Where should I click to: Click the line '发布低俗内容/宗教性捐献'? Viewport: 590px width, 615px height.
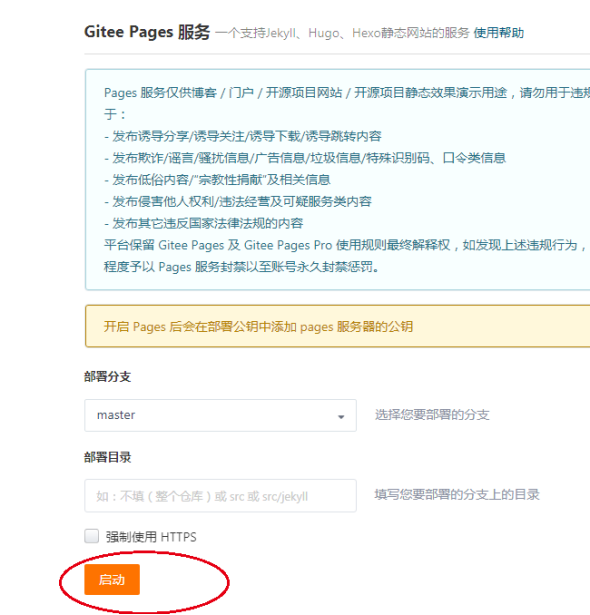[217, 180]
